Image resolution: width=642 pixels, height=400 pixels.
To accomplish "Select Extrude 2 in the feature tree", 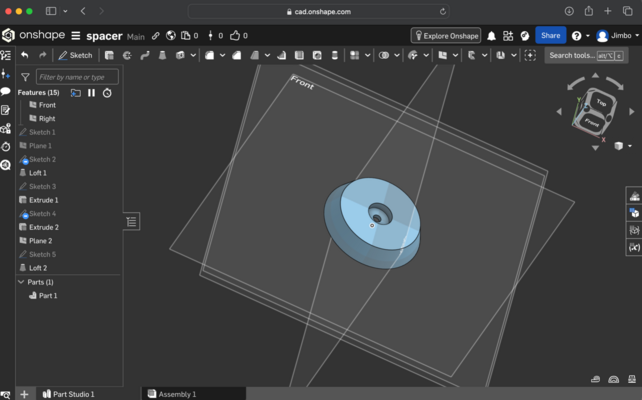I will [x=44, y=227].
